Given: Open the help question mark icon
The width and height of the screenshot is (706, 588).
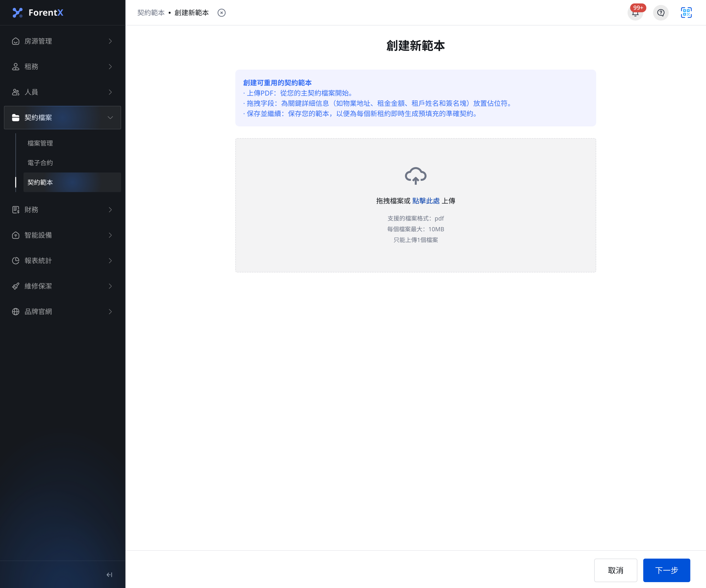Looking at the screenshot, I should (x=661, y=13).
